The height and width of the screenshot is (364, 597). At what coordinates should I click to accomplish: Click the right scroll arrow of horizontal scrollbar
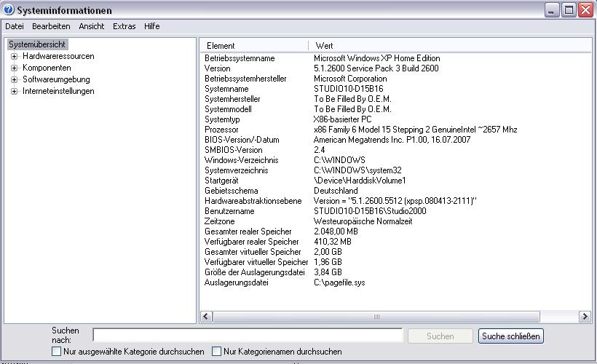click(x=585, y=317)
